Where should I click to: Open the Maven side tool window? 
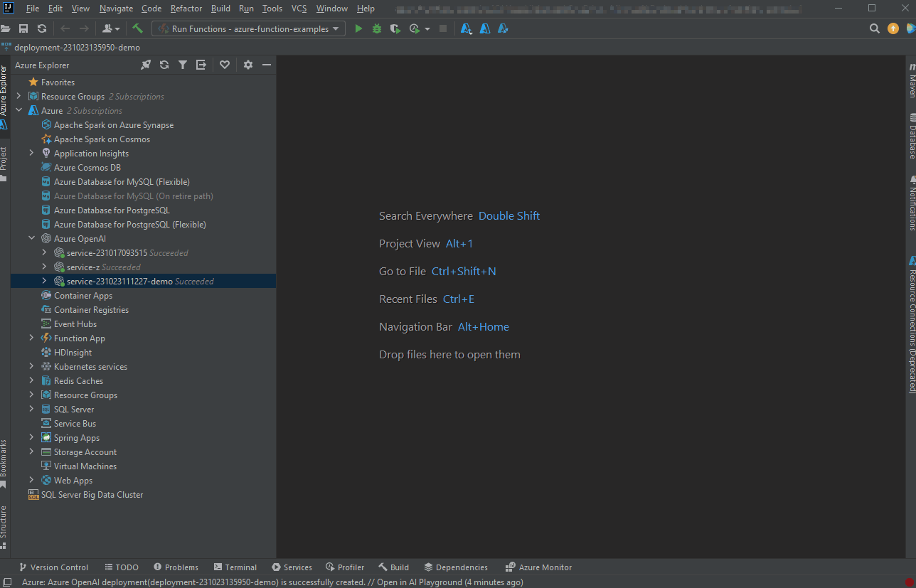(912, 80)
